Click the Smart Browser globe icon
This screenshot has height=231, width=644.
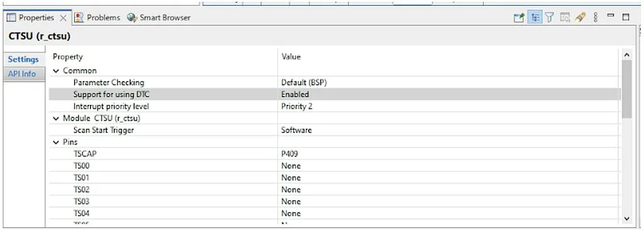coord(132,18)
